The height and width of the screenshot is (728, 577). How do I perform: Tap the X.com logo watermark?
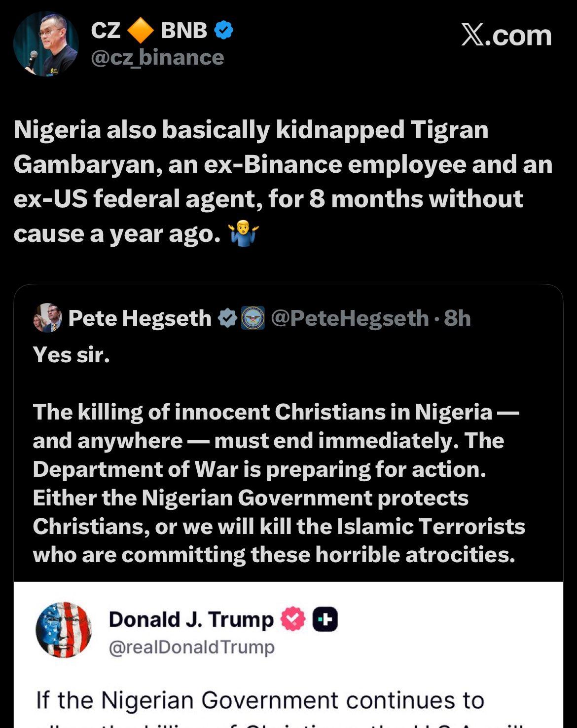click(x=506, y=36)
